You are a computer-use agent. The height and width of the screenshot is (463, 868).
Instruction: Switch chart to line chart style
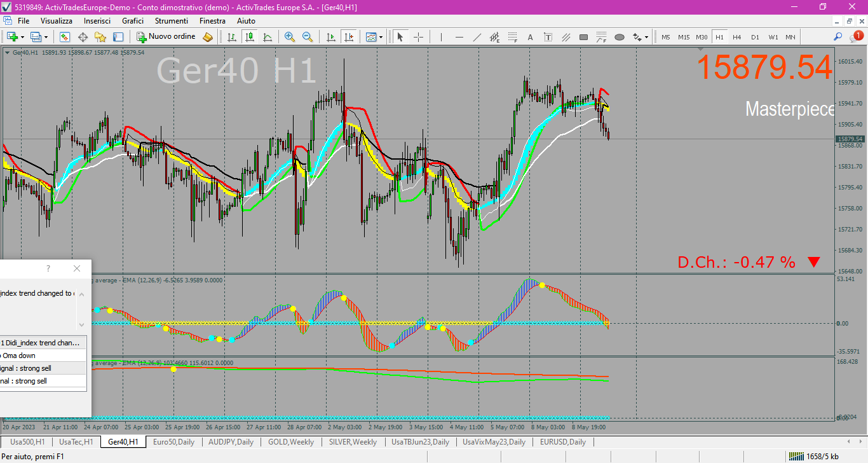(268, 37)
